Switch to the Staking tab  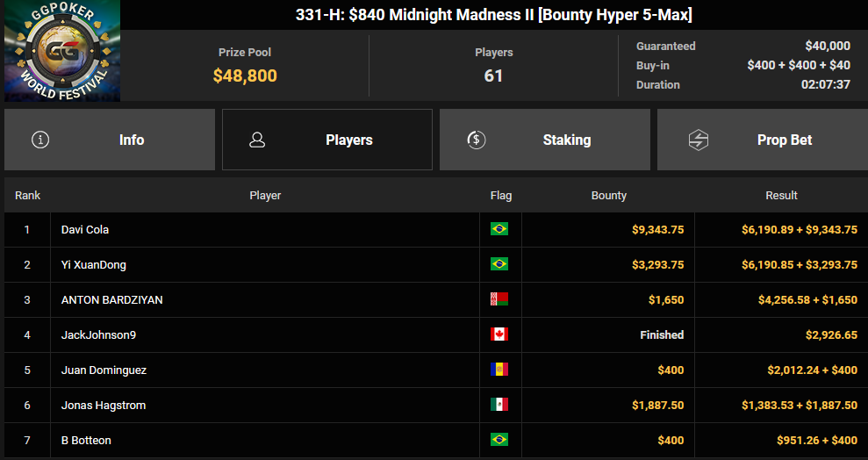545,140
